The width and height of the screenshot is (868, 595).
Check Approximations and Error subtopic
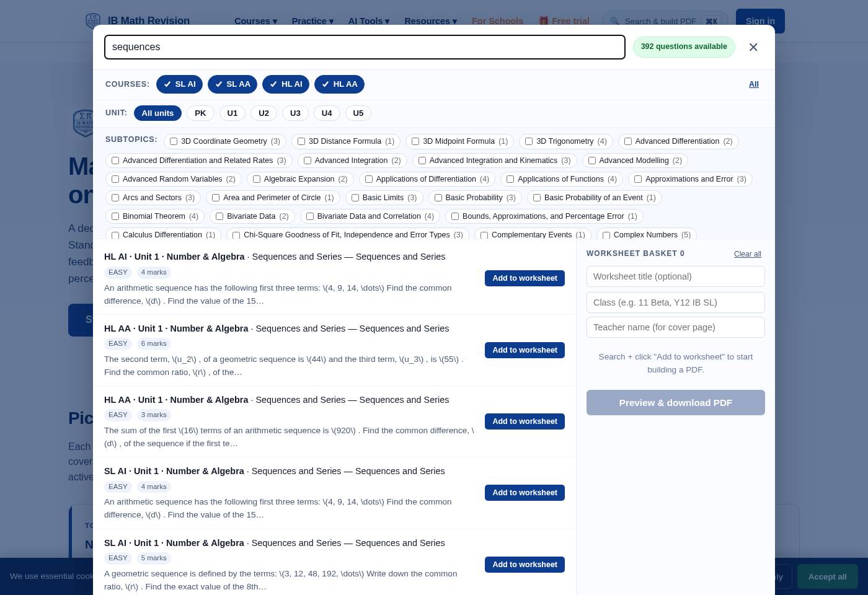tap(638, 179)
